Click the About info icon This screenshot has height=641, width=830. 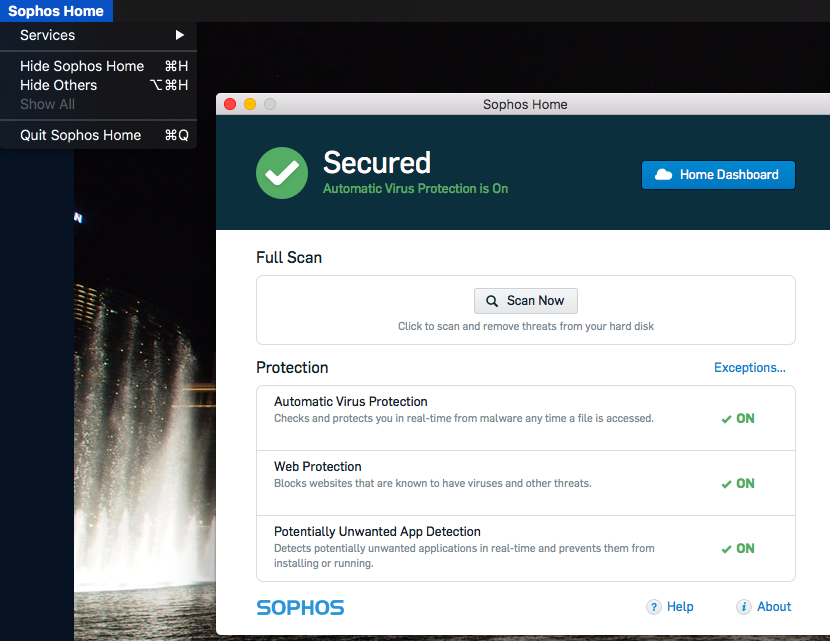tap(744, 607)
